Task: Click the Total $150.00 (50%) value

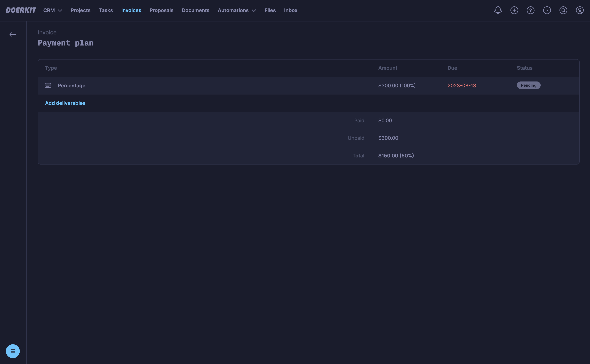Action: pos(395,156)
